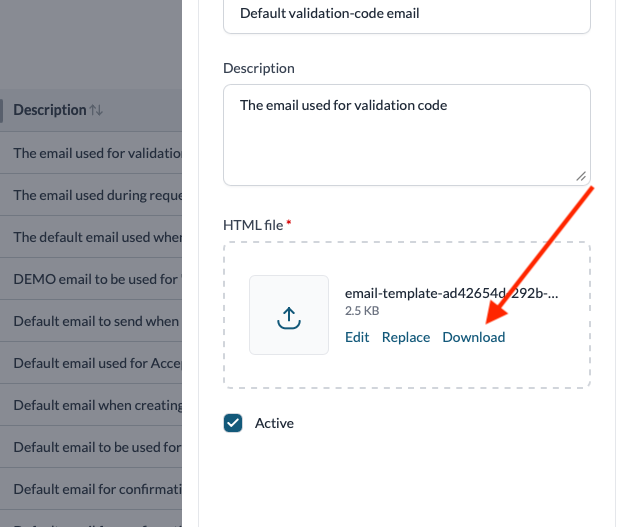Toggle the Description column sort arrows
Screen dimensions: 632x527
tap(96, 110)
